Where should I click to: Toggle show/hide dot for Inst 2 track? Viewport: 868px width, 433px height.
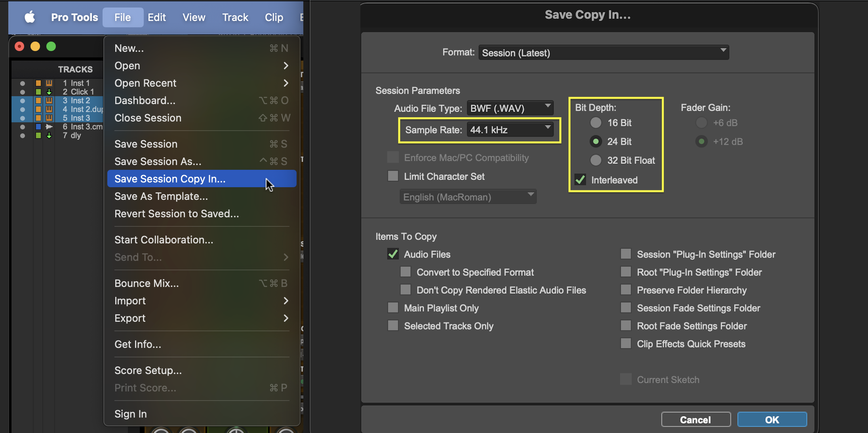[x=23, y=101]
